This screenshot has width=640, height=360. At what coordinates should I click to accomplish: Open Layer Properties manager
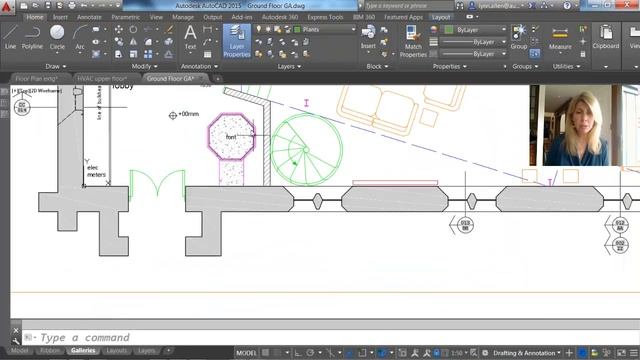pos(237,41)
